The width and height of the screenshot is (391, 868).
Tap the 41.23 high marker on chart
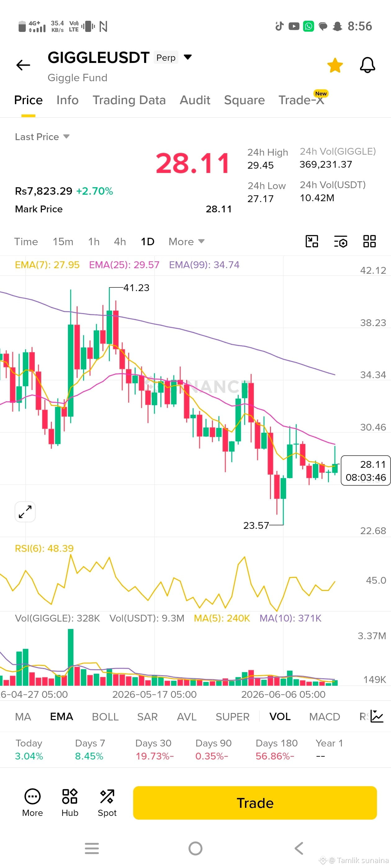(136, 288)
